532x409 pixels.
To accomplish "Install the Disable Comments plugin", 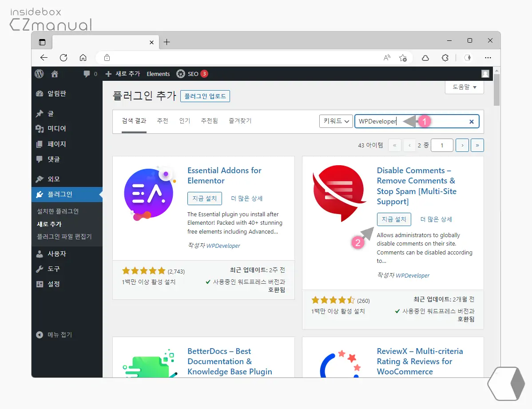I will [x=394, y=219].
